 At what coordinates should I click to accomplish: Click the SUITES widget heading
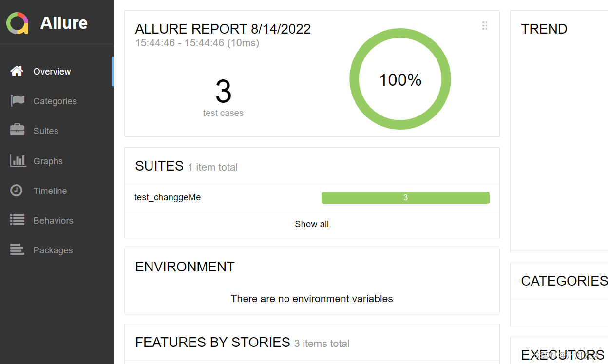[159, 166]
